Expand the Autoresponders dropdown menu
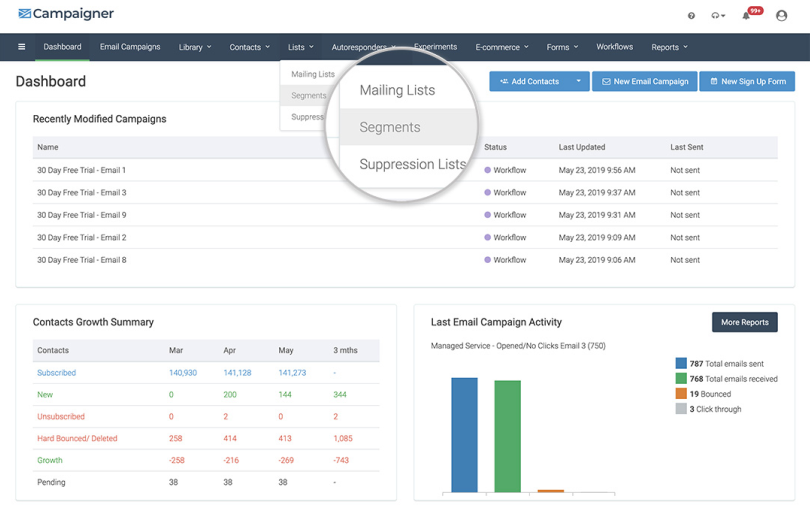810x530 pixels. pyautogui.click(x=364, y=47)
